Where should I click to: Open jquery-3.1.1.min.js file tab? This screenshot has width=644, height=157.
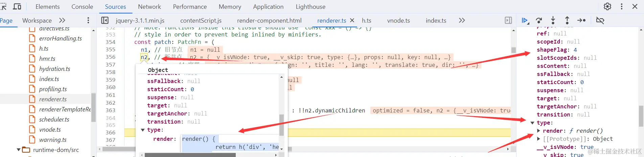click(x=140, y=20)
